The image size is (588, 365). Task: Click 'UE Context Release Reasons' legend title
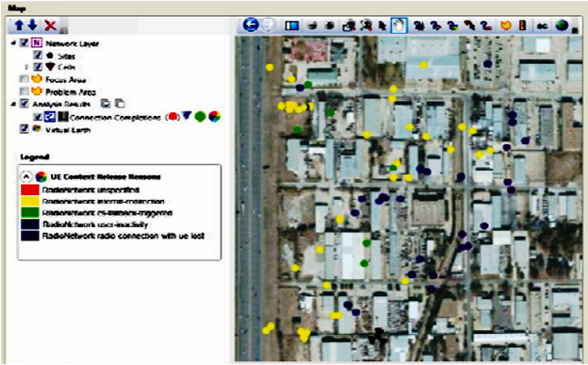(106, 177)
